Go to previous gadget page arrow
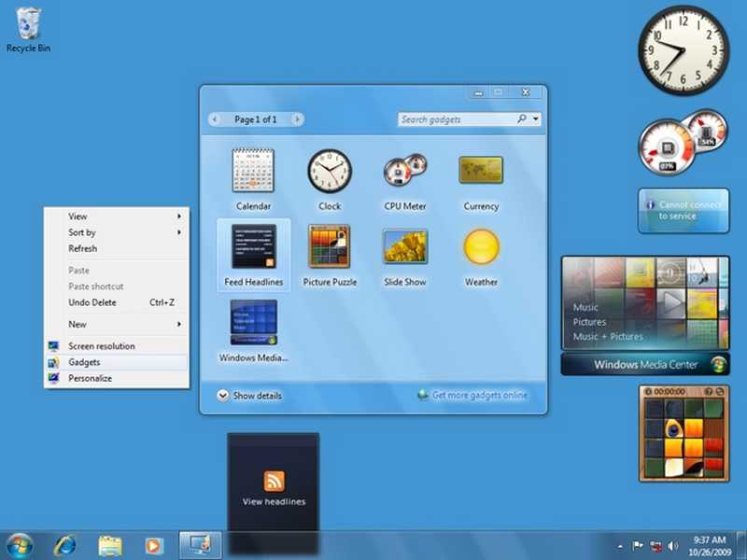Image resolution: width=747 pixels, height=560 pixels. [216, 119]
